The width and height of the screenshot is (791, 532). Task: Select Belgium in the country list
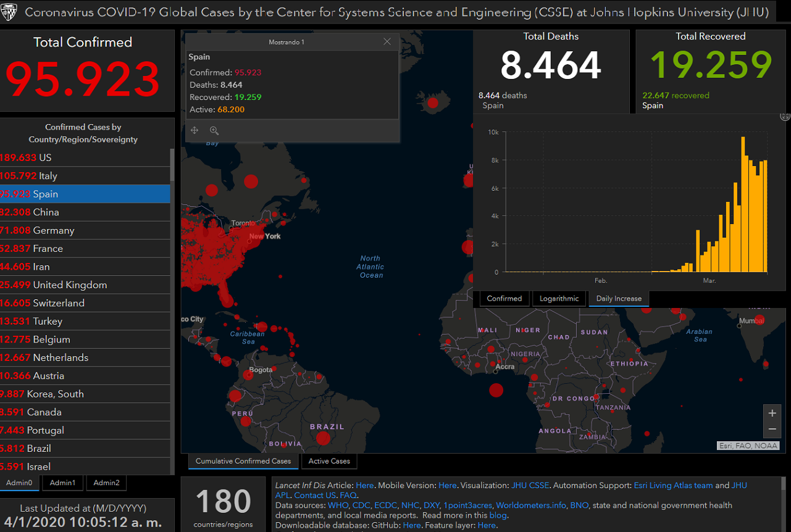85,339
